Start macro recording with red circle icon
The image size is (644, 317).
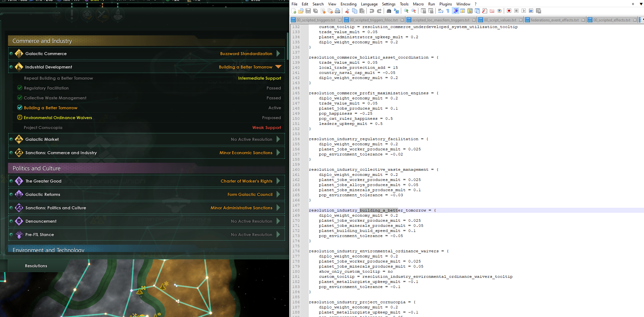pos(509,11)
